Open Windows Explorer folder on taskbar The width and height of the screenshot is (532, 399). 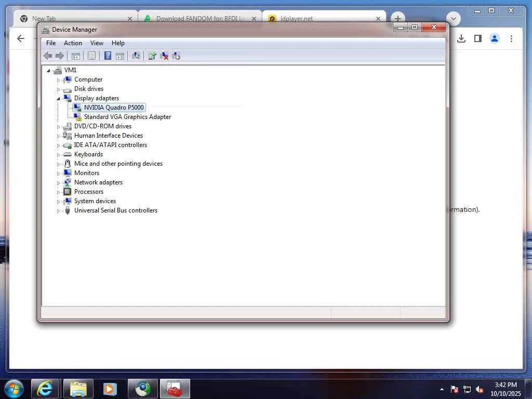pyautogui.click(x=78, y=389)
